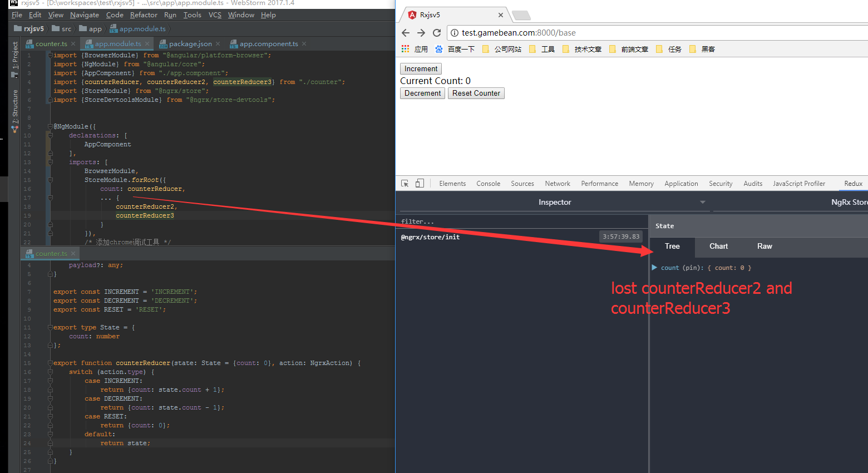Viewport: 868px width, 473px height.
Task: Click the action filter field
Action: click(x=522, y=221)
